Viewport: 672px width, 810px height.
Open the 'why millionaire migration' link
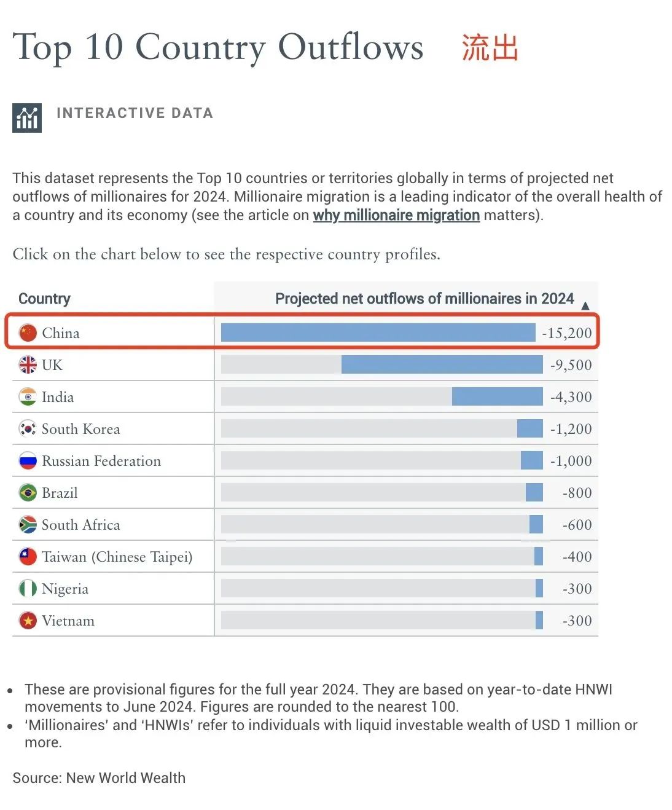(x=396, y=215)
